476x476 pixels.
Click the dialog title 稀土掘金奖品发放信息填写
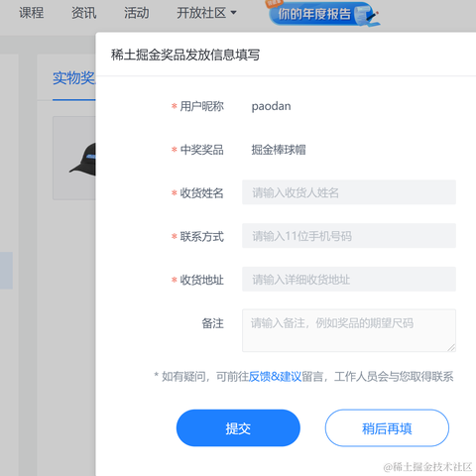[x=185, y=55]
